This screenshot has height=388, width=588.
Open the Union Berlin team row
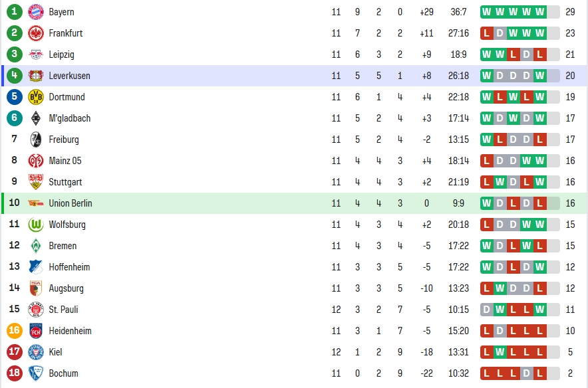click(x=294, y=203)
